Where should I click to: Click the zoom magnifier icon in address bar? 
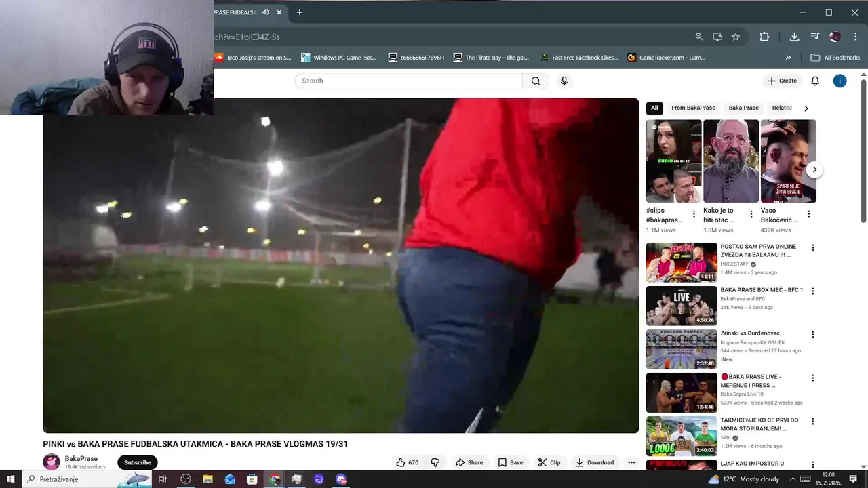click(x=699, y=37)
